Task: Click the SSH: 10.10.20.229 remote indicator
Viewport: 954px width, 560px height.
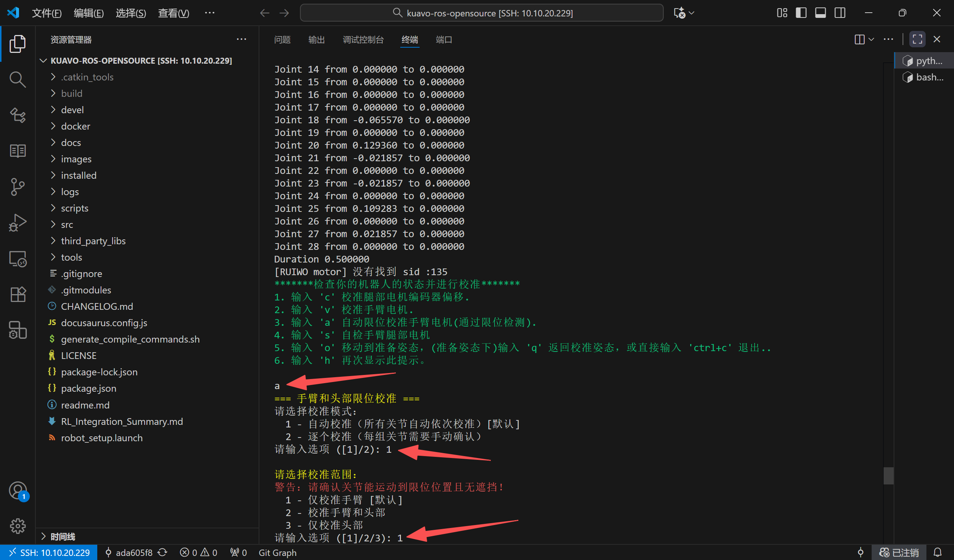Action: (x=49, y=553)
